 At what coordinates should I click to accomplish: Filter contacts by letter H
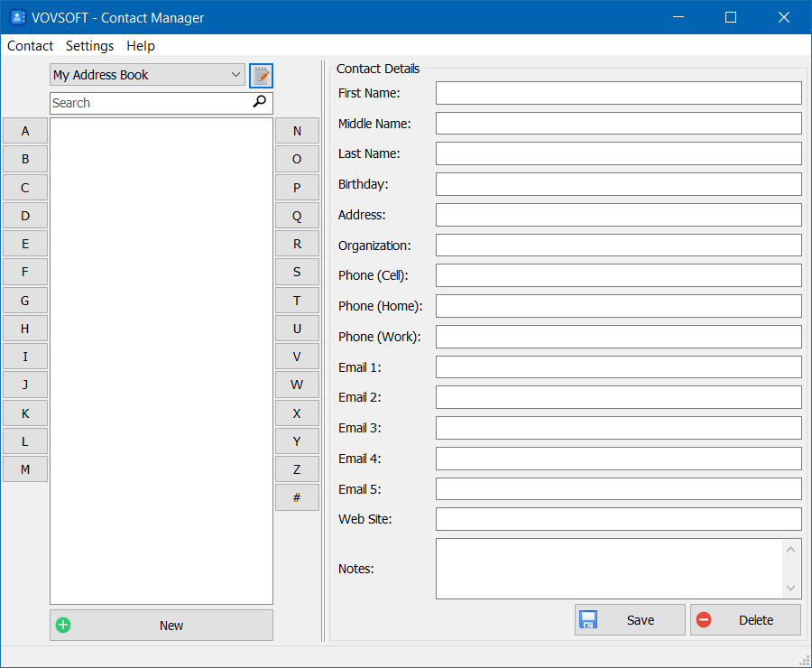(25, 329)
